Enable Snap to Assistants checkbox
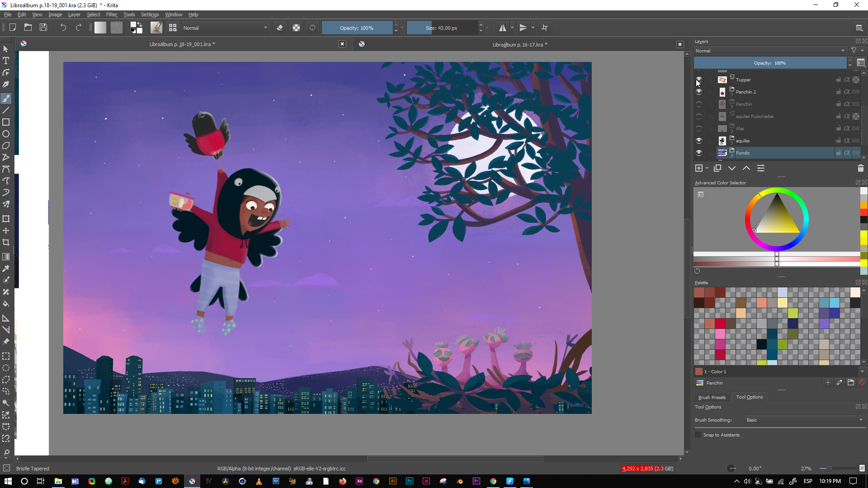Screen dimensions: 868x488 point(698,435)
